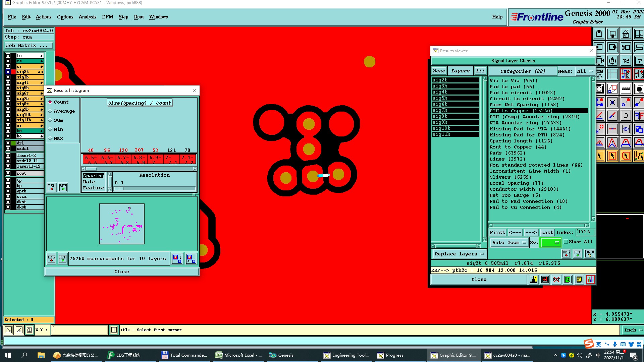The height and width of the screenshot is (362, 644).
Task: Toggle visibility box for sig3b layer
Action: coord(8,77)
